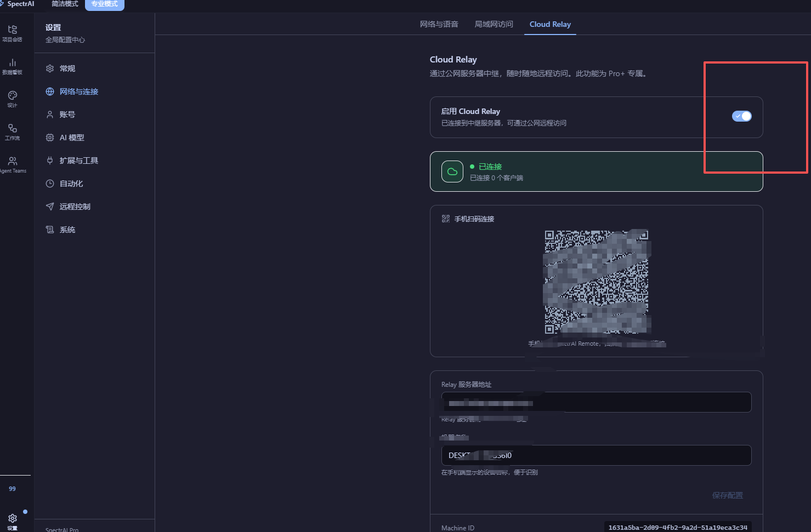The width and height of the screenshot is (811, 532).
Task: Click the text 已连接到中继服务器，可通过公网远程访问
Action: (504, 123)
